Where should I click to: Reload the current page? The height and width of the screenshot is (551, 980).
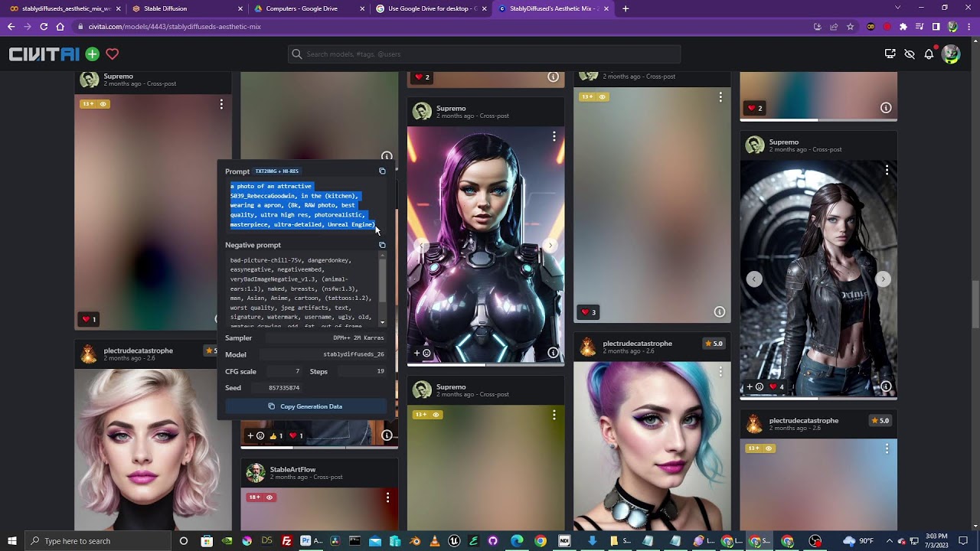pos(44,26)
